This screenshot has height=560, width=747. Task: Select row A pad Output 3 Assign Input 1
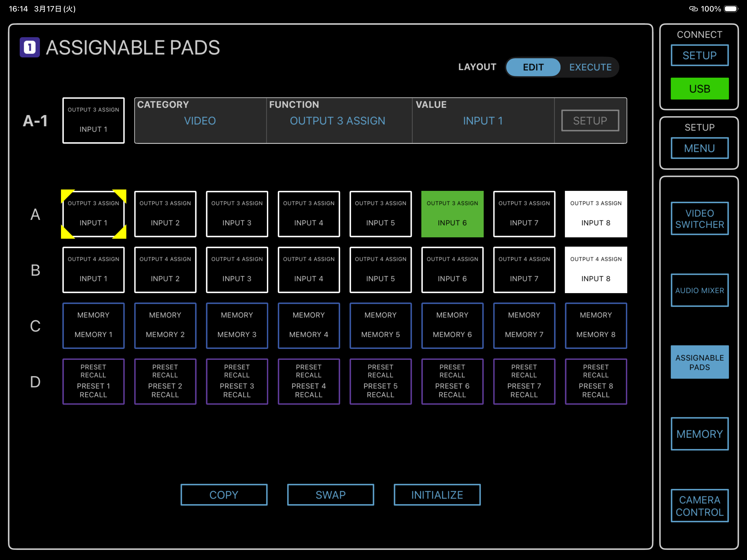click(94, 214)
